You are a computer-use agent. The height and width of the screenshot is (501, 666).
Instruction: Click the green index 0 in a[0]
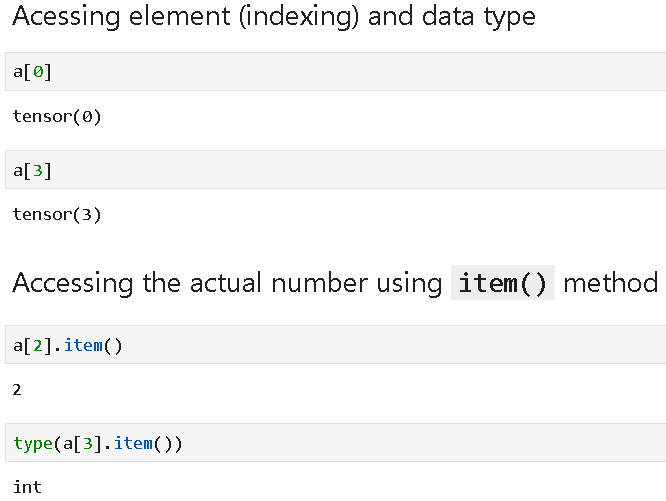[x=36, y=72]
